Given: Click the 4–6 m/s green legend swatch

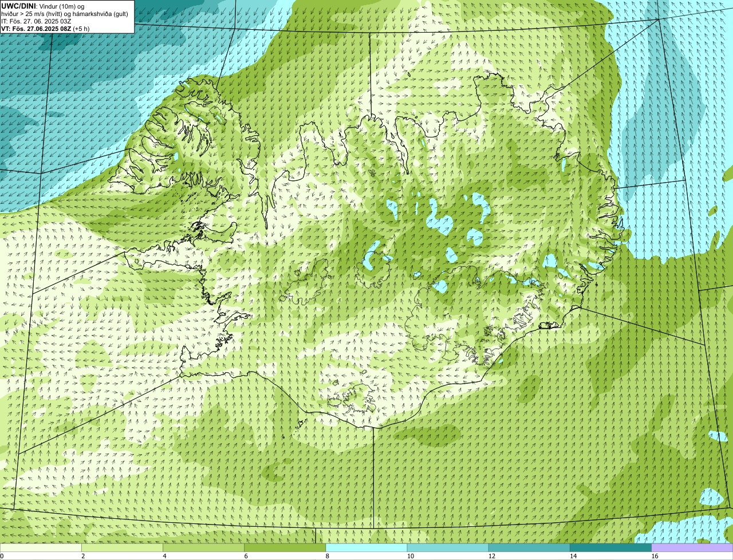Looking at the screenshot, I should pos(203,548).
